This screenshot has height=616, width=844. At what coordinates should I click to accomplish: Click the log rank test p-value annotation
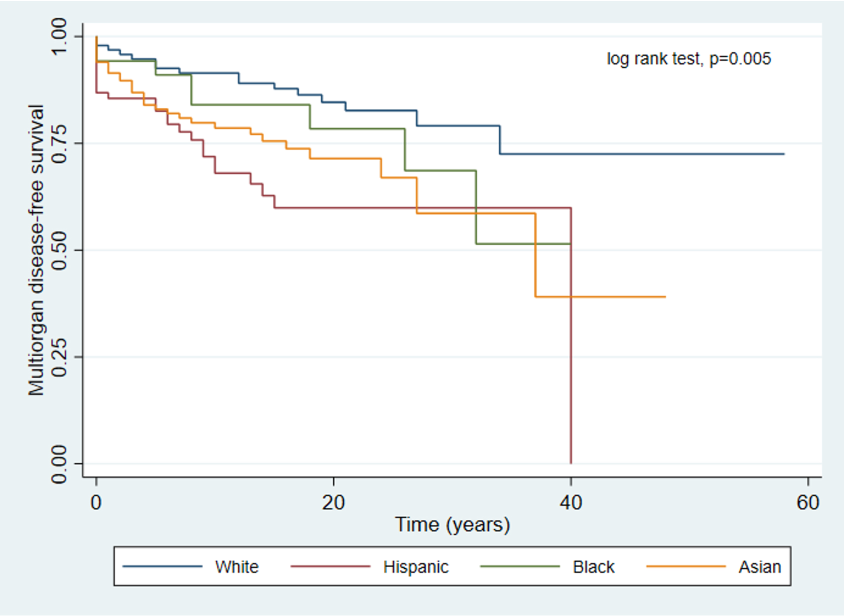point(688,59)
